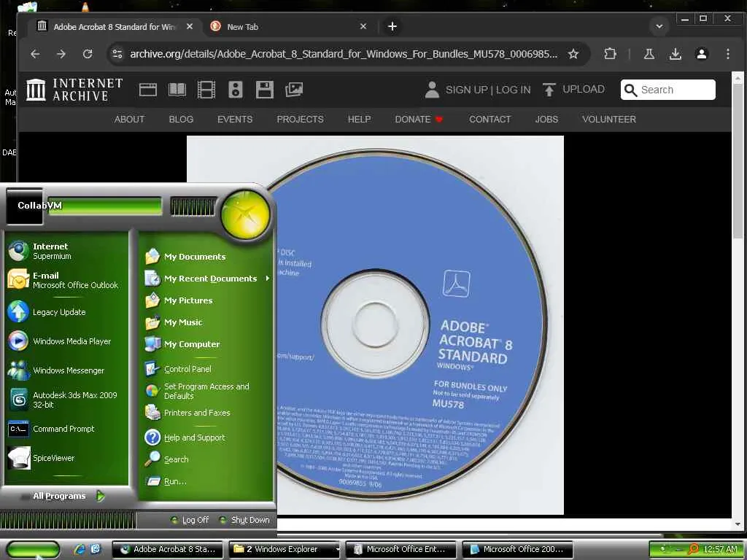747x560 pixels.
Task: Open Images icon
Action: coord(294,90)
